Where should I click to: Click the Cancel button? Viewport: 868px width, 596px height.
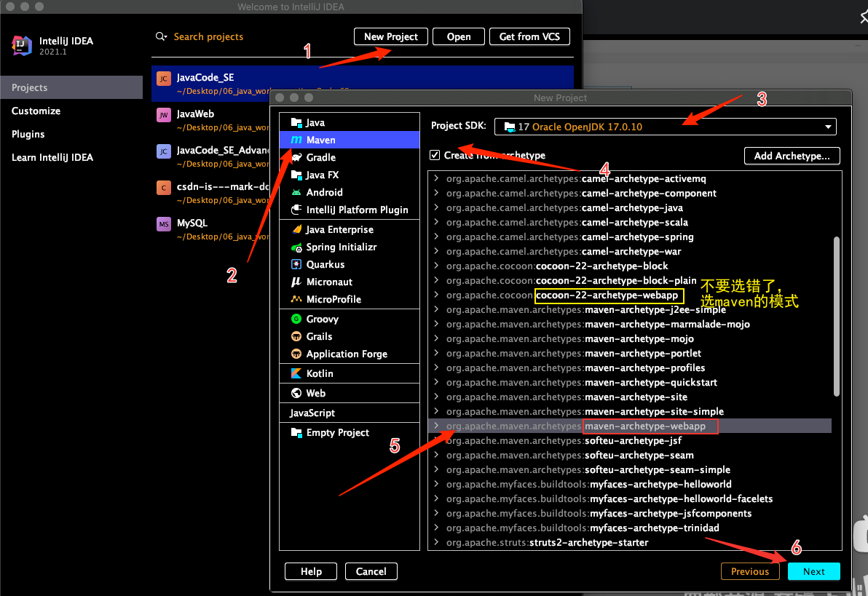point(371,571)
